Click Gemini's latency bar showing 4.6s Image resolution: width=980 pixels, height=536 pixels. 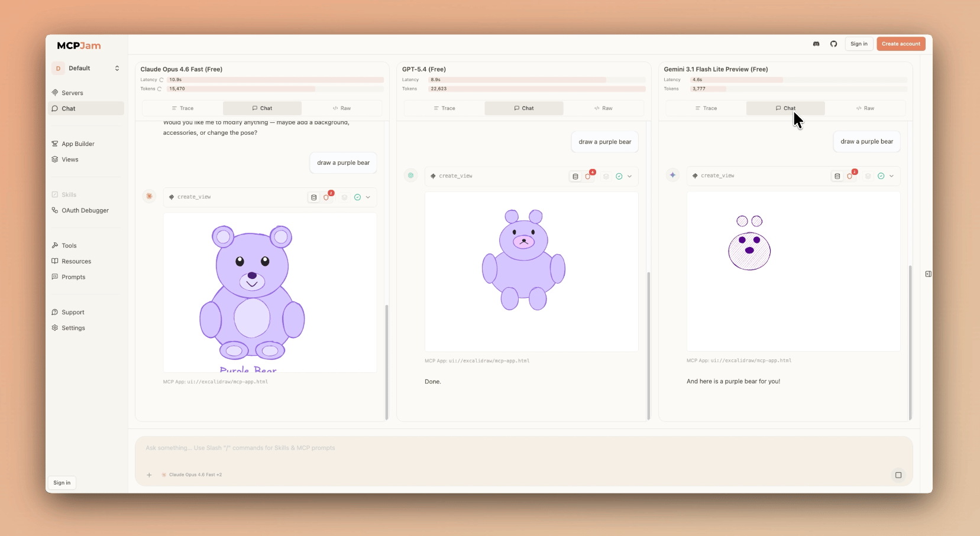(798, 80)
